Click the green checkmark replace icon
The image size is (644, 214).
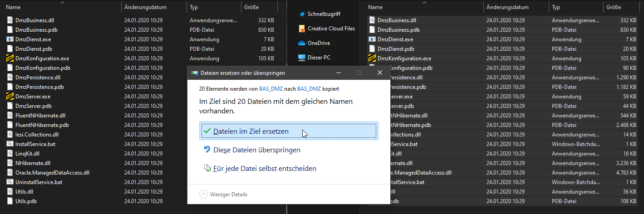(x=207, y=131)
